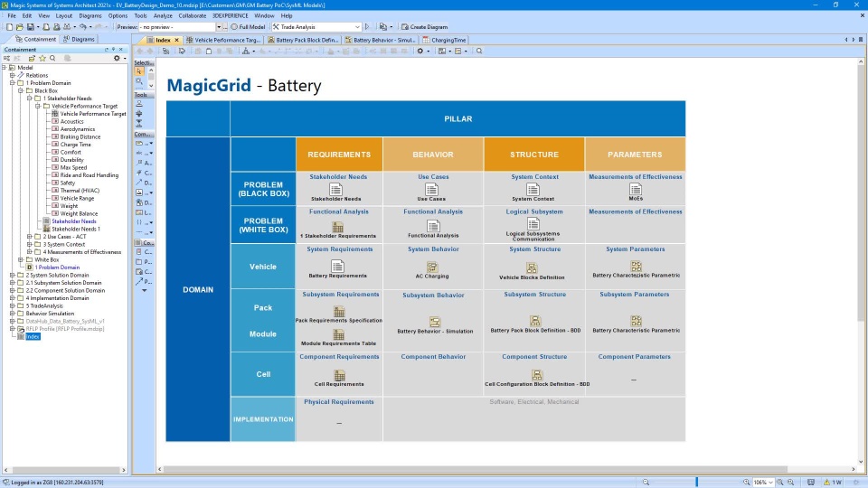Click the zoom slider in the status bar
868x488 pixels.
(x=696, y=483)
